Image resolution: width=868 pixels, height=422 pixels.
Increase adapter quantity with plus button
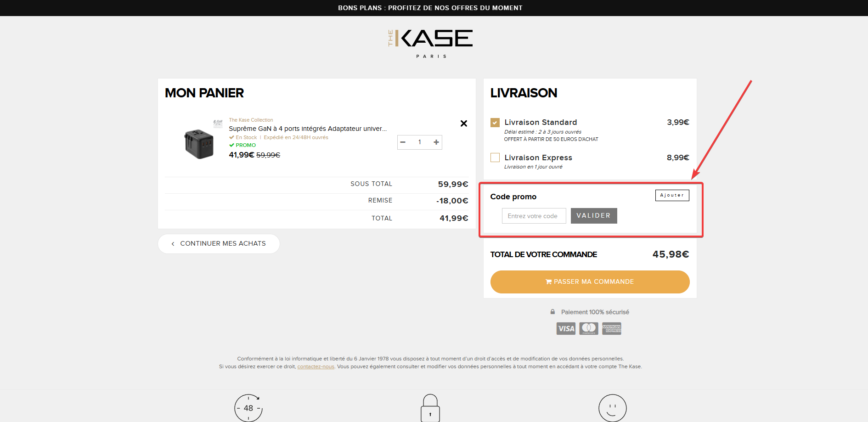pos(436,142)
